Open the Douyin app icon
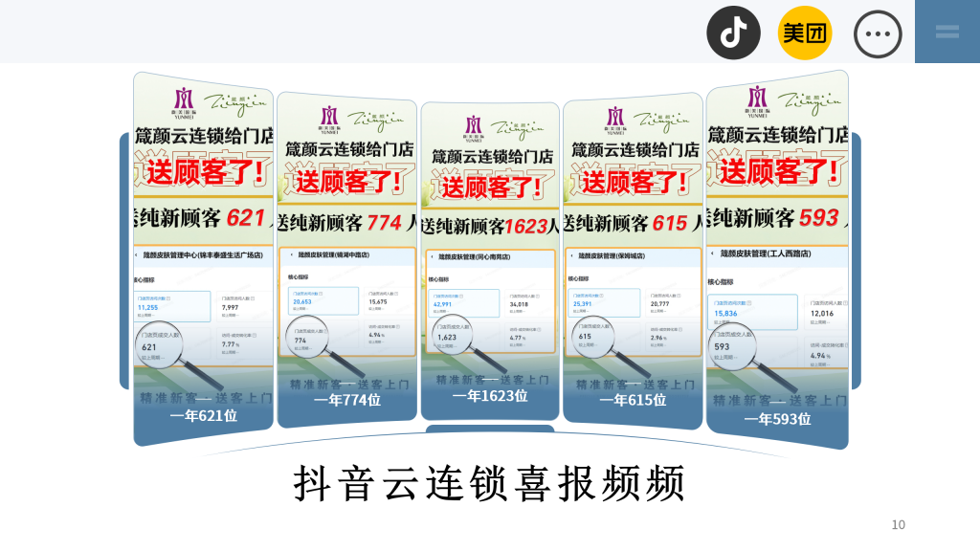The image size is (980, 551). [733, 33]
